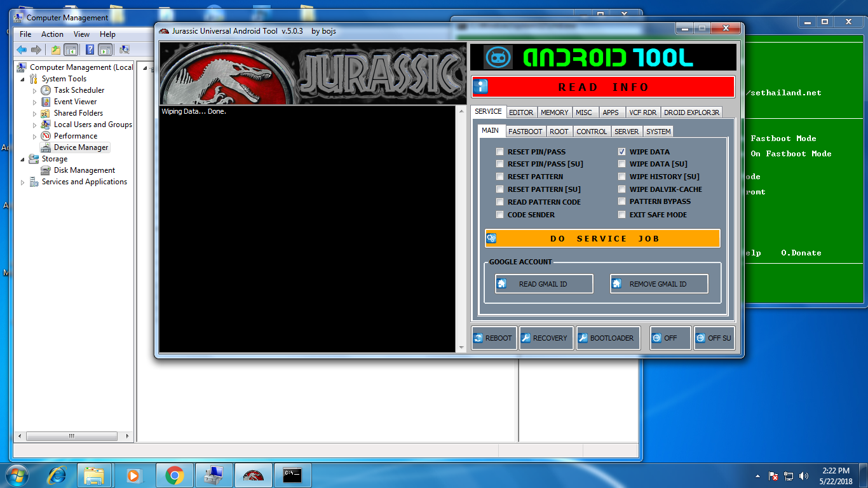This screenshot has height=488, width=868.
Task: Click the Back arrow in Computer Management toolbar
Action: tap(22, 50)
